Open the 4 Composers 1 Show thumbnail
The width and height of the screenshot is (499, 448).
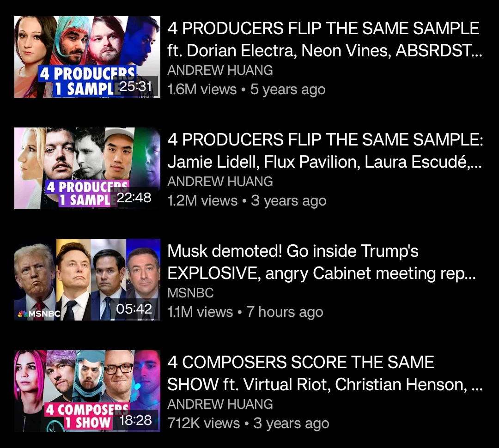(x=87, y=391)
